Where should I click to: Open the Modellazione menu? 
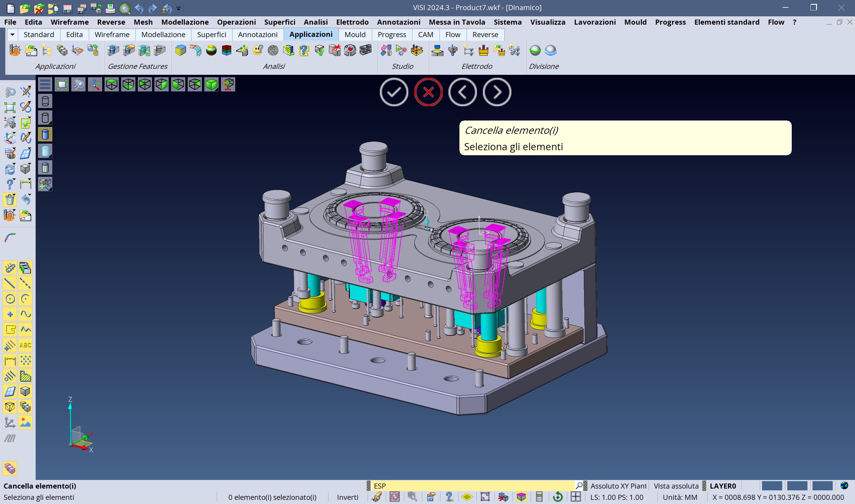[x=185, y=22]
